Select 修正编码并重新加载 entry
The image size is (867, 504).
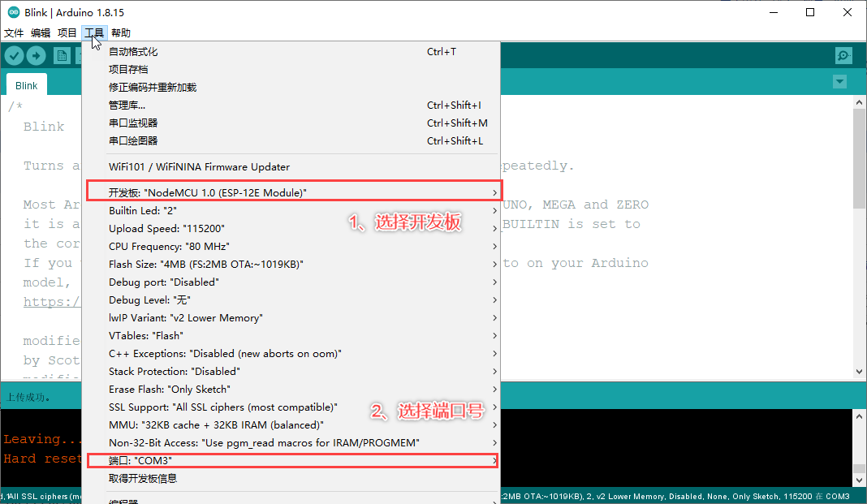coord(291,88)
